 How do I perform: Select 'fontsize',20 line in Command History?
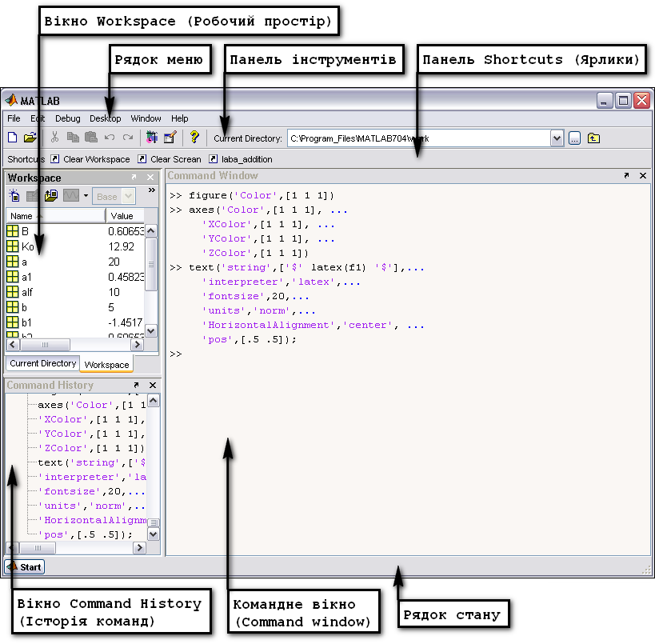92,491
